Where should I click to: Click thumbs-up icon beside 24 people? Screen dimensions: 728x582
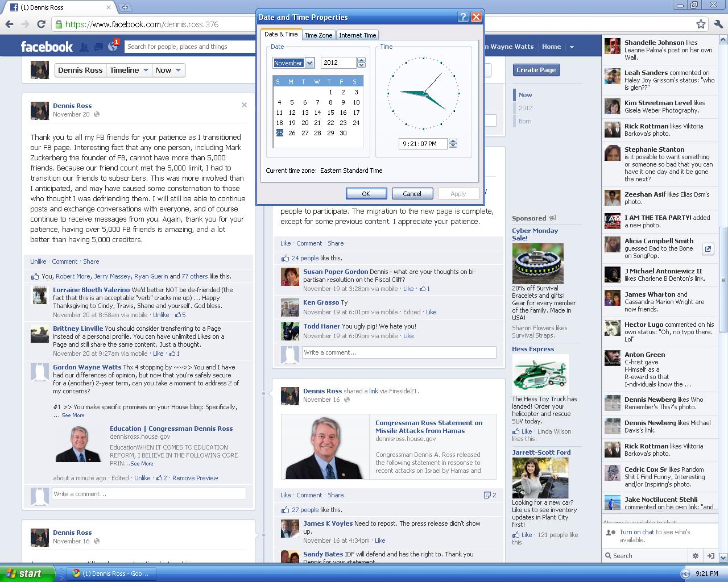286,257
